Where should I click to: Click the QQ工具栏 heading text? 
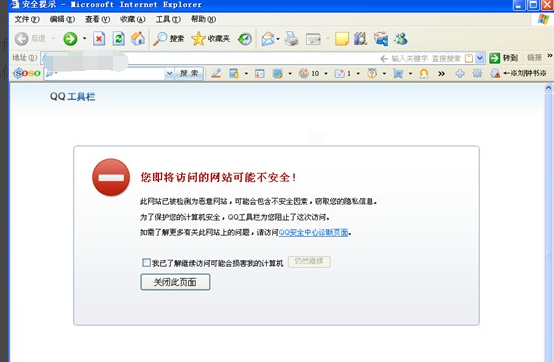click(72, 96)
